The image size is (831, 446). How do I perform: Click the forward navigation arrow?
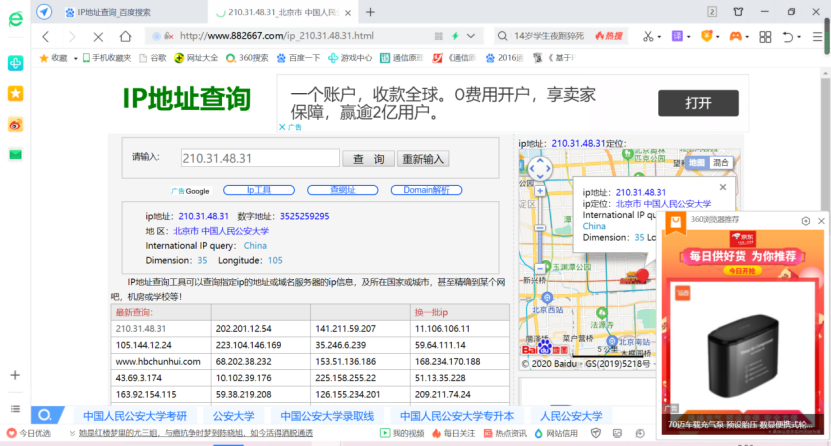[x=72, y=37]
